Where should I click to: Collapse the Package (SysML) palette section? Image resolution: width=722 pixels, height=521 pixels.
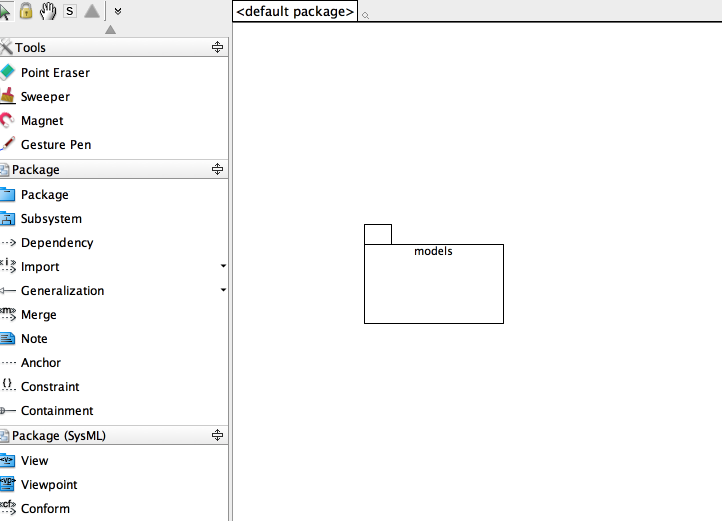click(217, 435)
